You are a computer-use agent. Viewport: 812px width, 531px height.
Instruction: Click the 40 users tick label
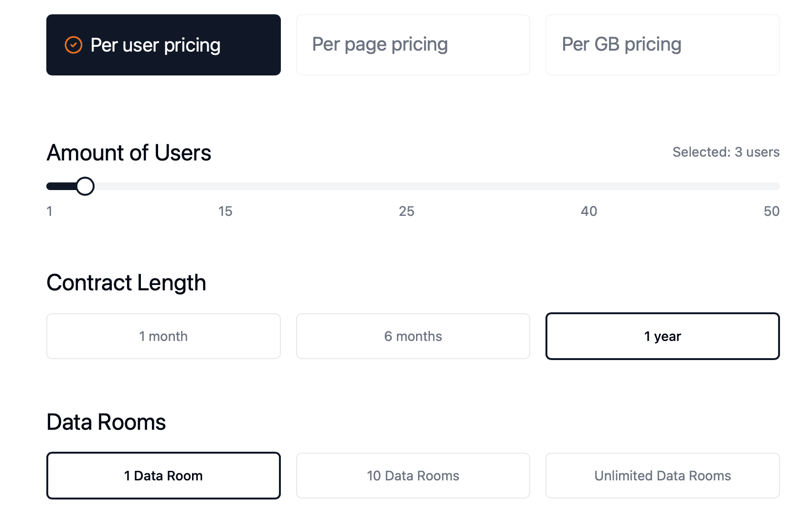click(589, 211)
